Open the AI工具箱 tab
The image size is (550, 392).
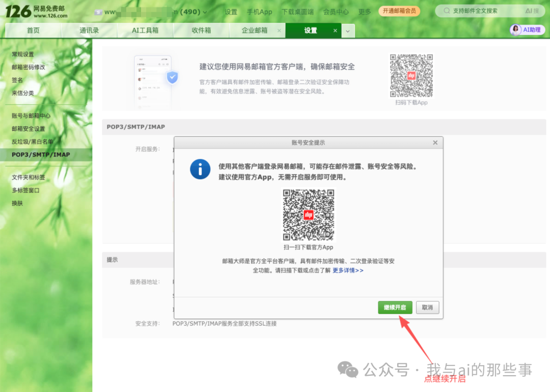pos(145,31)
